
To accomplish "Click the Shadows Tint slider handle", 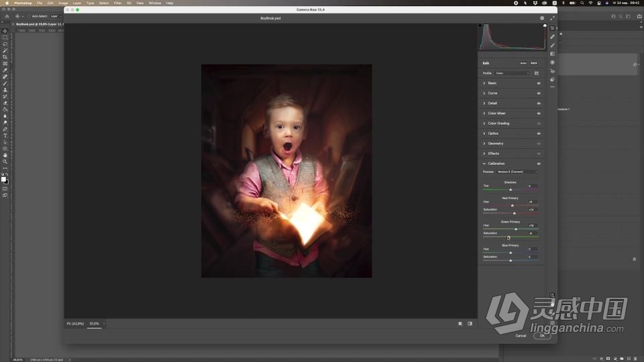I will pos(511,190).
